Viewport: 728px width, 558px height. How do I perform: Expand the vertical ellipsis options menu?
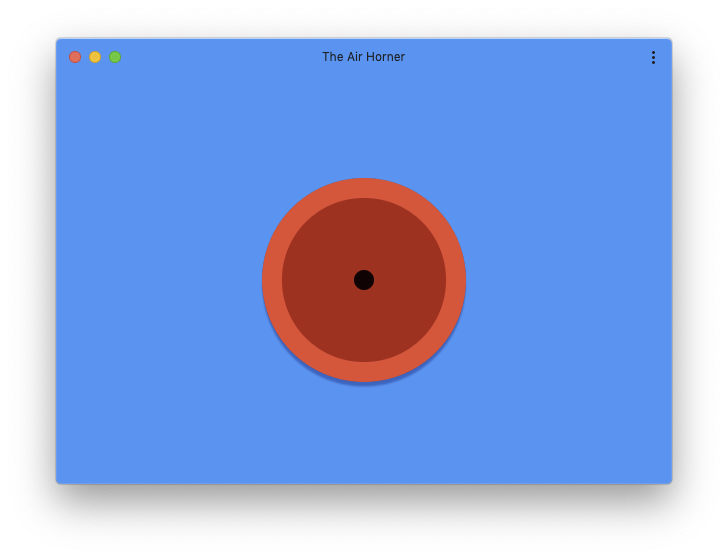[653, 58]
